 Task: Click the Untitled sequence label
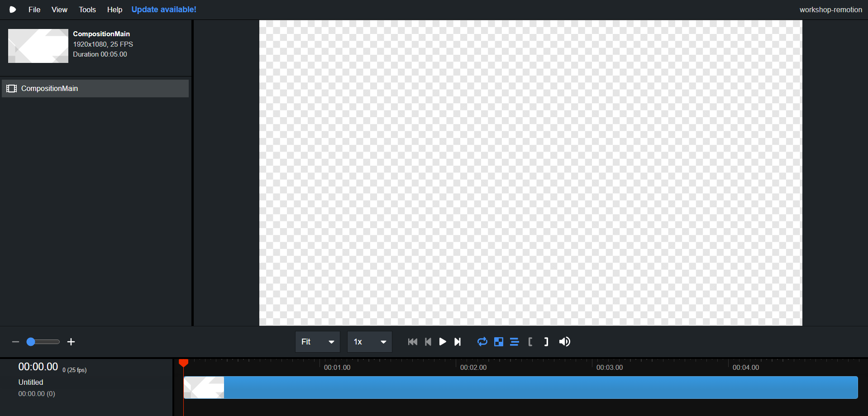point(31,383)
